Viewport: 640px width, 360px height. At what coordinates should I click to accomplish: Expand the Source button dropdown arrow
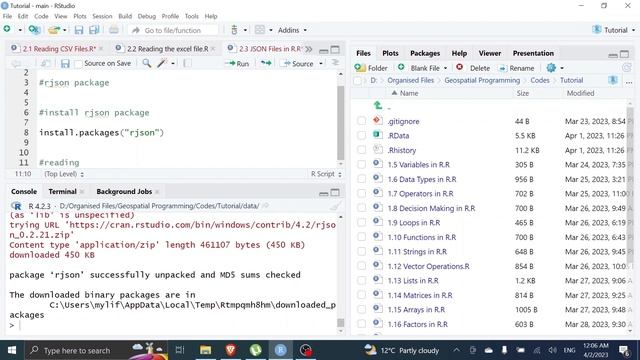pyautogui.click(x=321, y=64)
